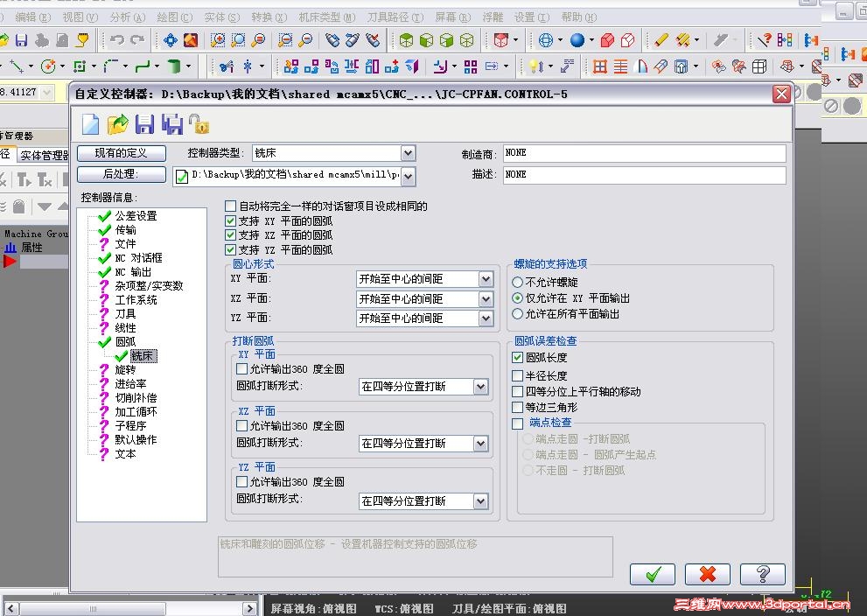Click the light bulb with arrows icon
The width and height of the screenshot is (867, 616).
click(x=535, y=66)
